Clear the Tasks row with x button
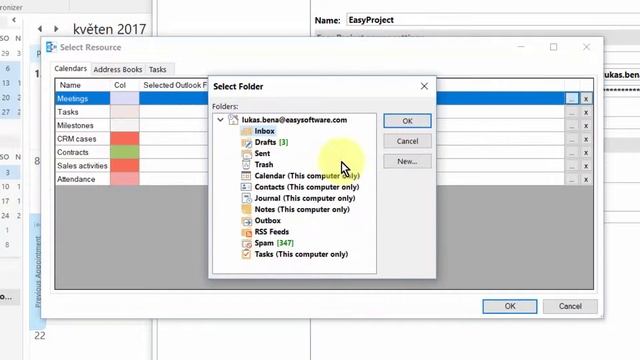 tap(586, 112)
